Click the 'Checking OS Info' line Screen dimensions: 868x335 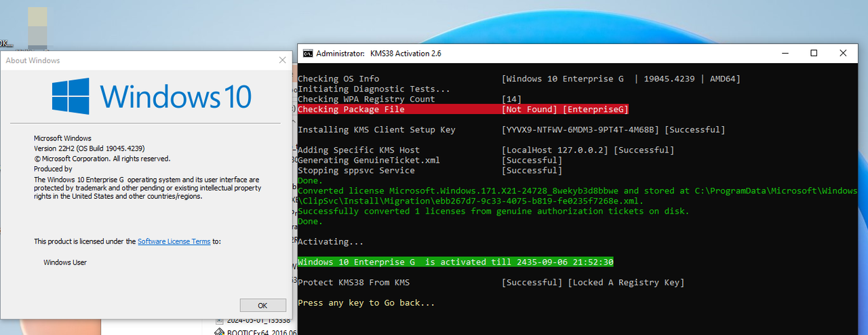519,79
